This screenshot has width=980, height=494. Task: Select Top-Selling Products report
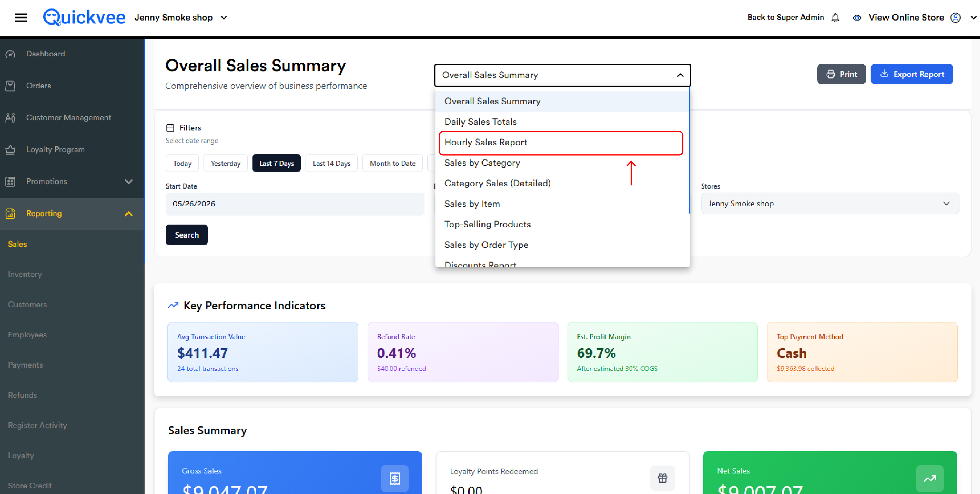click(x=562, y=225)
